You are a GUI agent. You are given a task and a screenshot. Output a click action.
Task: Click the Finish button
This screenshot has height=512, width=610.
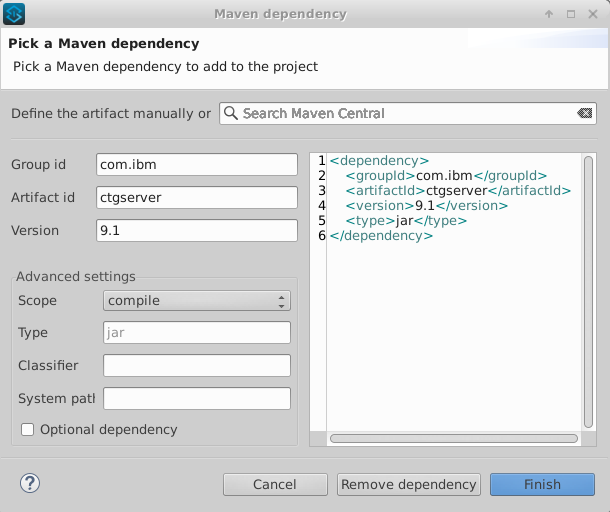click(x=542, y=485)
